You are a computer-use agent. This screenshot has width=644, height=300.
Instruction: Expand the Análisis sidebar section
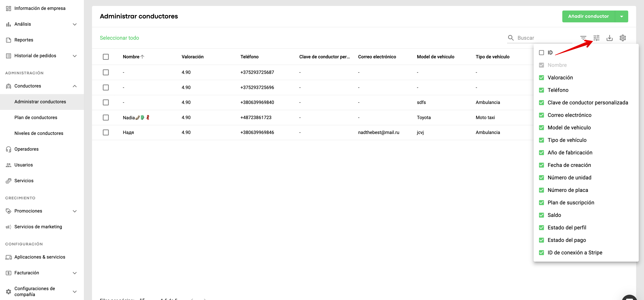tap(74, 24)
